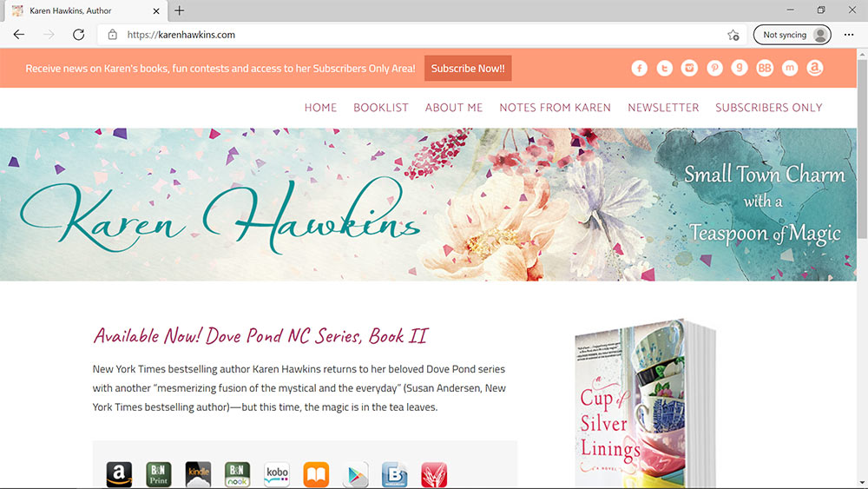Visit the Pinterest profile icon
This screenshot has height=489, width=868.
coord(714,69)
